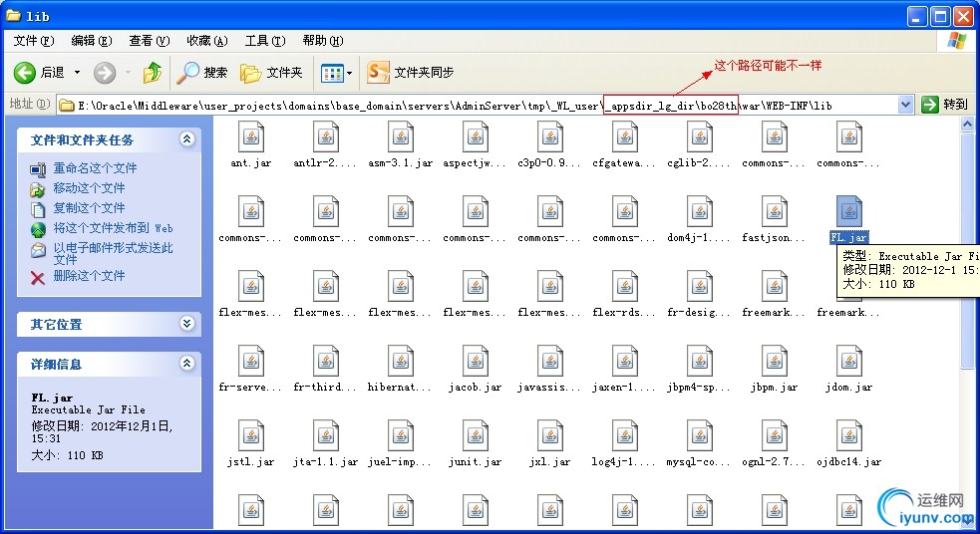Open the Favorites menu
Image resolution: width=980 pixels, height=534 pixels.
point(207,41)
